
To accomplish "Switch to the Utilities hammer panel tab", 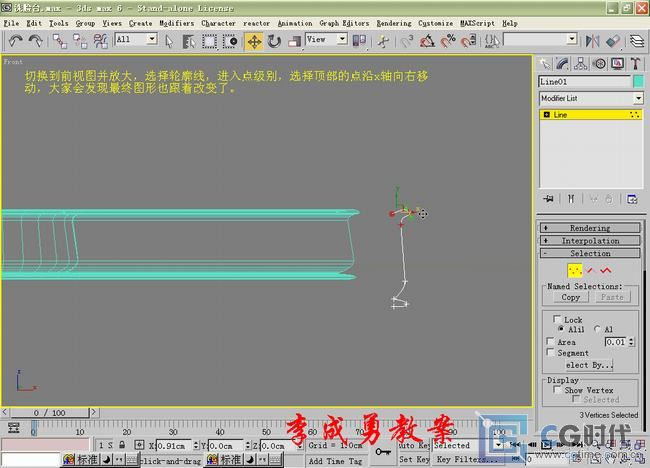I will pyautogui.click(x=635, y=64).
